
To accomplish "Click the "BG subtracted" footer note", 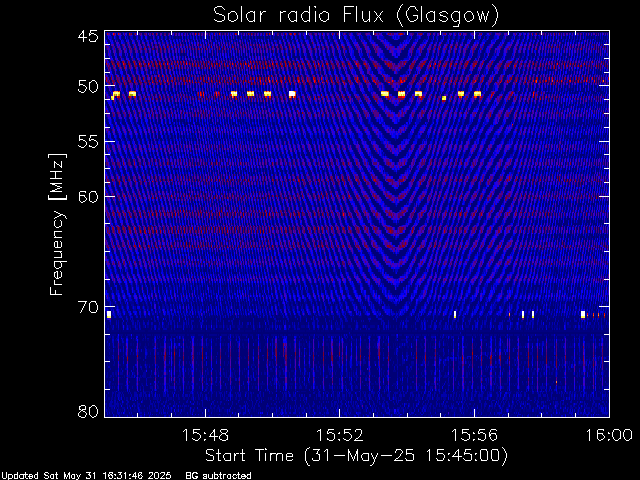I will (x=218, y=476).
